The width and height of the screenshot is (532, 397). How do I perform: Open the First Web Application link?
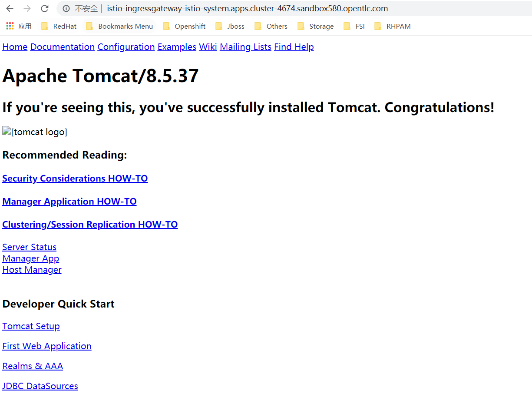pyautogui.click(x=47, y=346)
